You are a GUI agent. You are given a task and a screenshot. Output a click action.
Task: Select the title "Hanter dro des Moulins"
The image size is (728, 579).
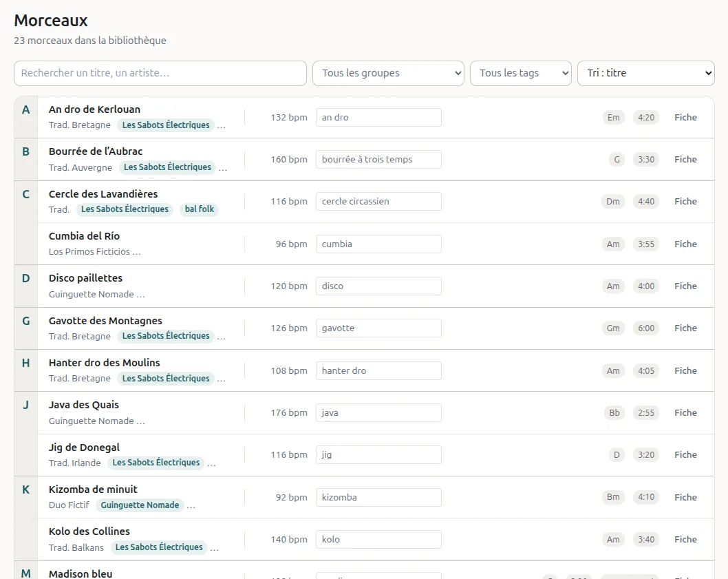point(105,363)
